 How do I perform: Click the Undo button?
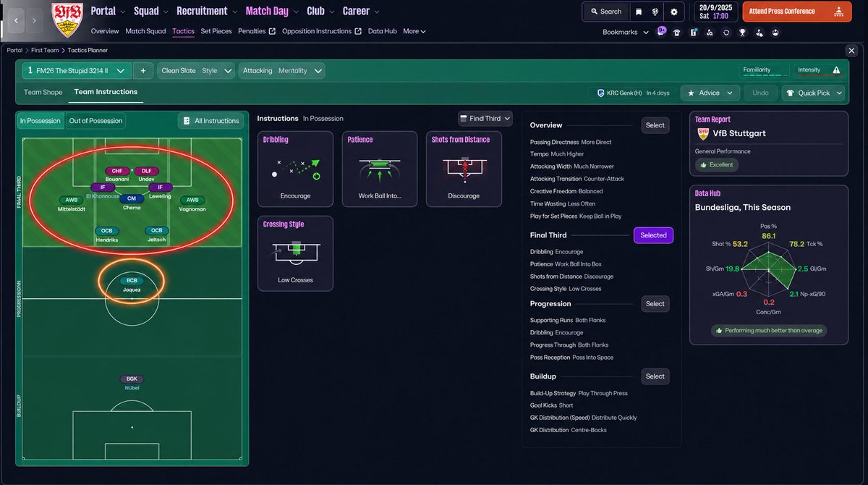pos(760,93)
